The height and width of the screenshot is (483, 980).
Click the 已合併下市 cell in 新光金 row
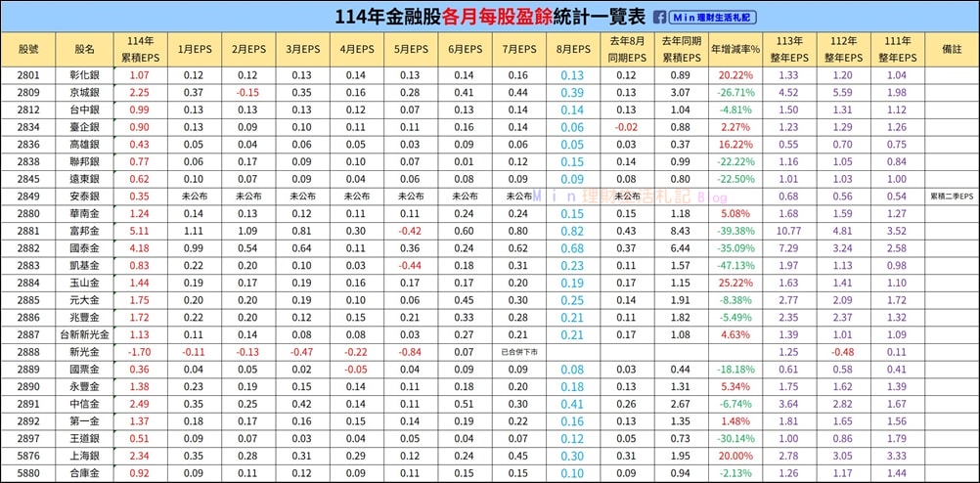pos(518,352)
